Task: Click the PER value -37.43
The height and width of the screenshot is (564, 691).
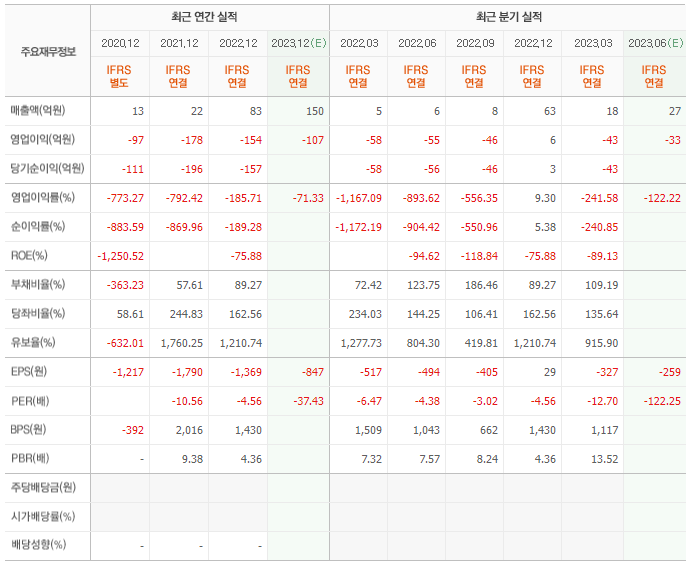Action: coord(308,401)
